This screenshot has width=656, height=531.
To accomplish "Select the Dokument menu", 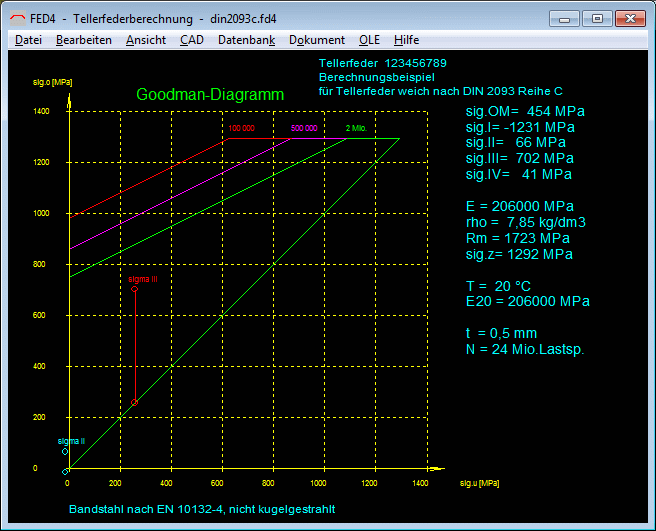I will click(316, 40).
